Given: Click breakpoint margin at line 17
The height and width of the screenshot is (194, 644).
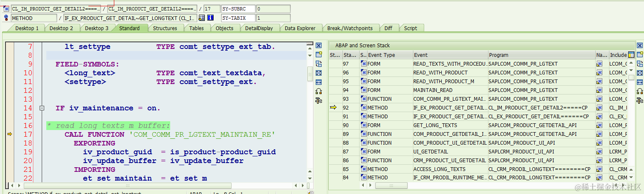Looking at the screenshot, I should tap(10, 134).
